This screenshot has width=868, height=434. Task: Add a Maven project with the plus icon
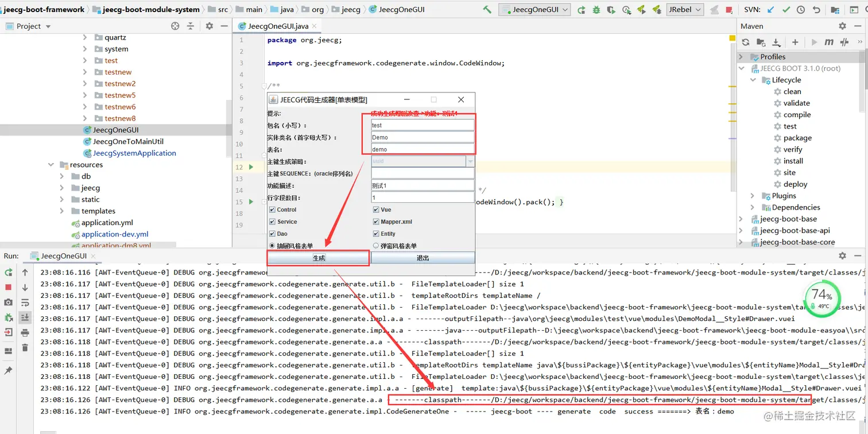tap(795, 42)
